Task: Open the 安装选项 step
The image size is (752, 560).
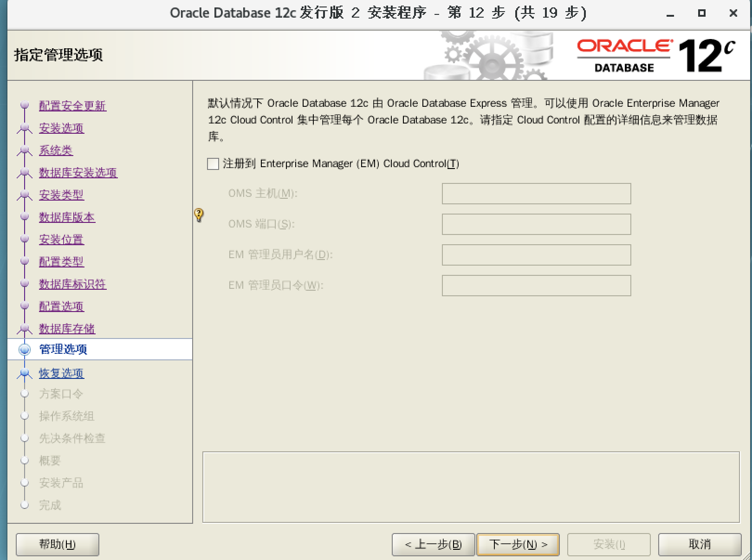Action: point(61,129)
